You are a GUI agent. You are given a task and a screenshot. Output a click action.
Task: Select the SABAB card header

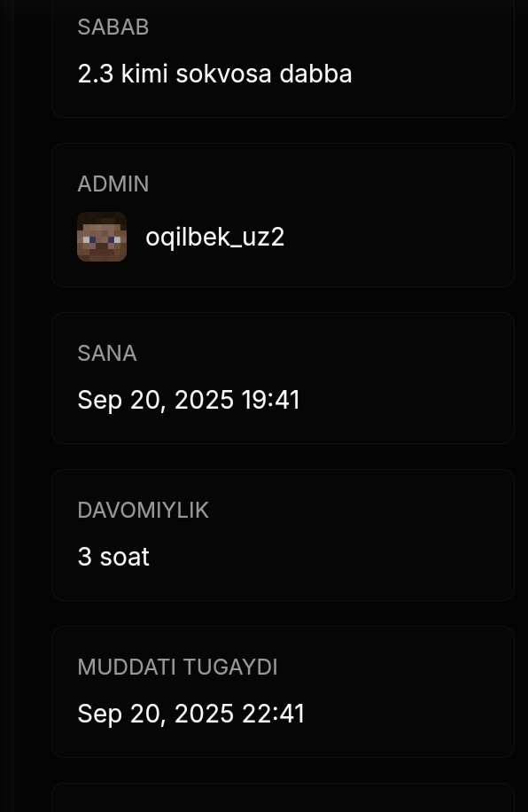(113, 27)
